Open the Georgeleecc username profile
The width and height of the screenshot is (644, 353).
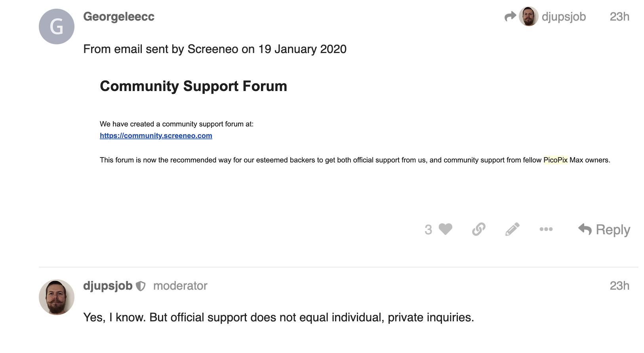tap(119, 17)
